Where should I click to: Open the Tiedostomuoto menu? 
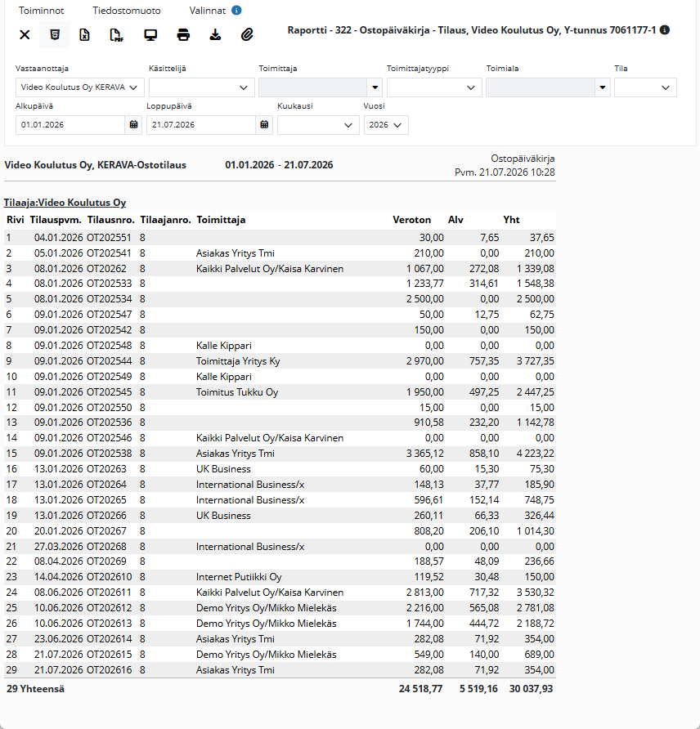[x=127, y=11]
